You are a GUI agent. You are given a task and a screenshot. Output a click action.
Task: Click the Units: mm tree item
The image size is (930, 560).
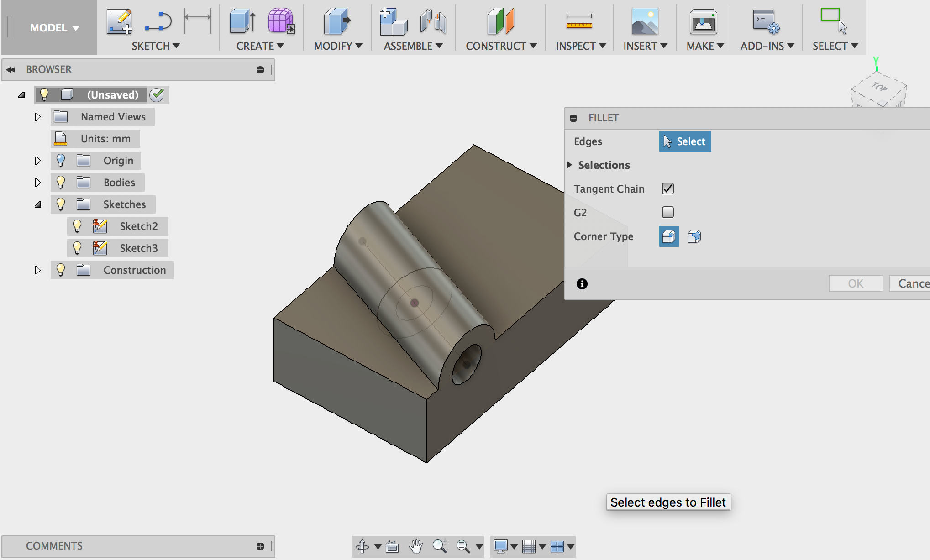(95, 139)
